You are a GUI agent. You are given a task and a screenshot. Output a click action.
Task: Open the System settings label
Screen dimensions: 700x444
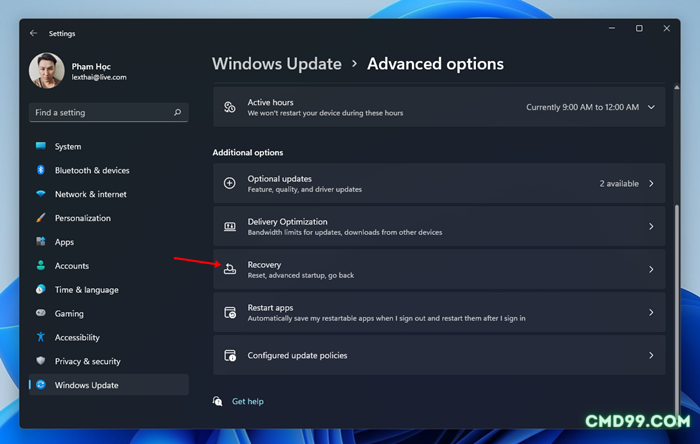pyautogui.click(x=68, y=146)
